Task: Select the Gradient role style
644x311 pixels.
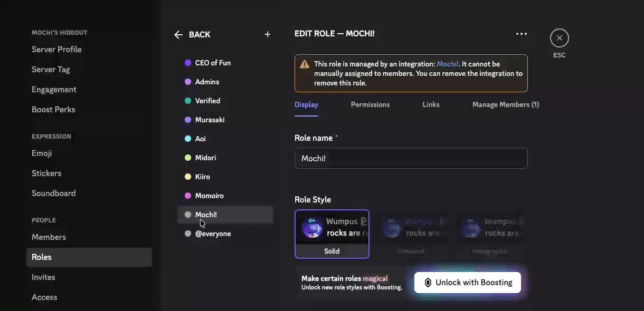Action: (x=411, y=234)
